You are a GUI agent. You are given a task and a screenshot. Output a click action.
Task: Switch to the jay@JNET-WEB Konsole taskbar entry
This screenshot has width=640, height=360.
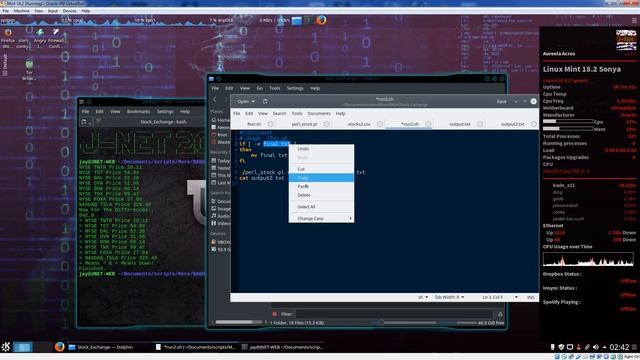[282, 347]
